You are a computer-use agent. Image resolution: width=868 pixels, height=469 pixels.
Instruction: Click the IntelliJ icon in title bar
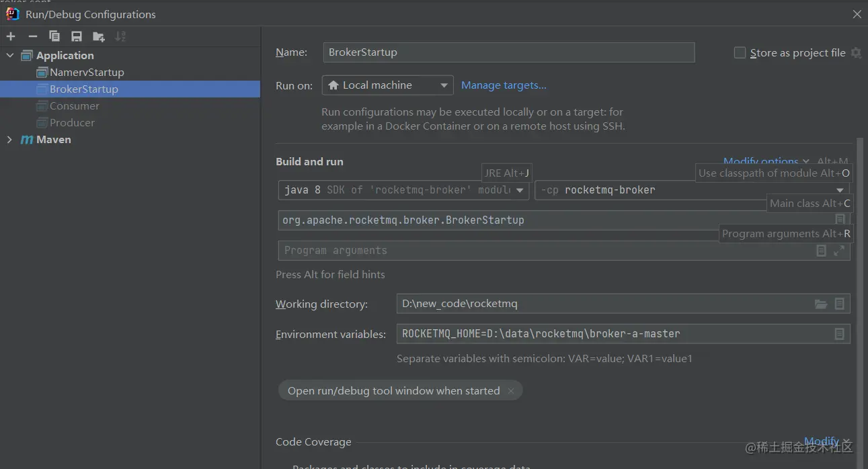13,14
